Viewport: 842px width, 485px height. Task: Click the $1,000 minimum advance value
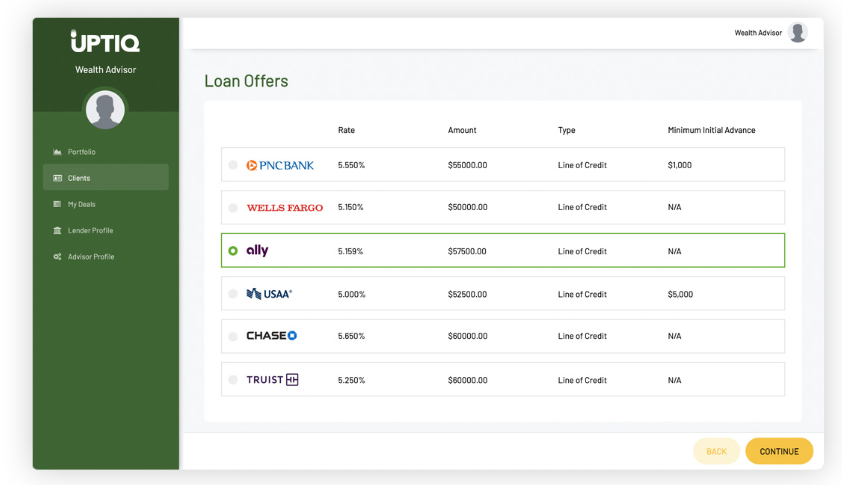coord(680,165)
